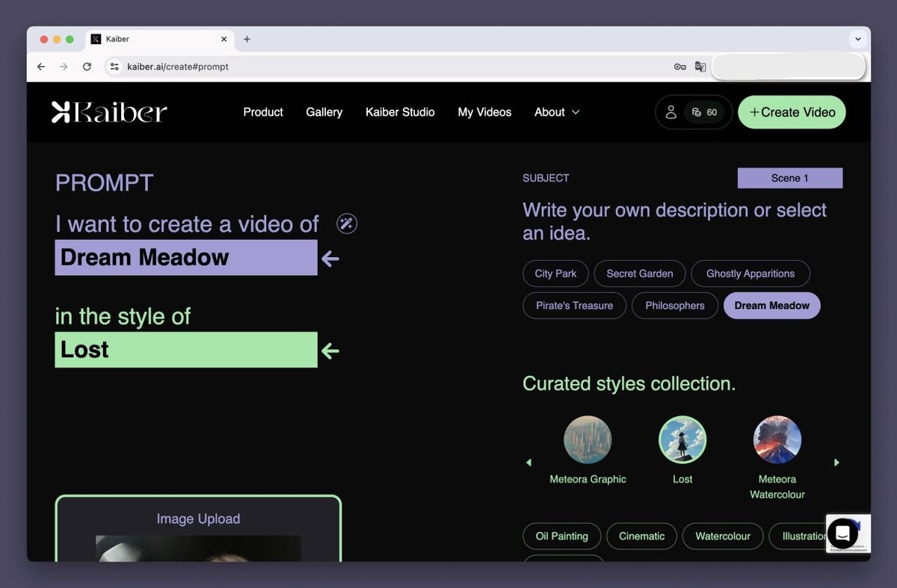Open My Videos page
The image size is (897, 588).
pyautogui.click(x=484, y=112)
